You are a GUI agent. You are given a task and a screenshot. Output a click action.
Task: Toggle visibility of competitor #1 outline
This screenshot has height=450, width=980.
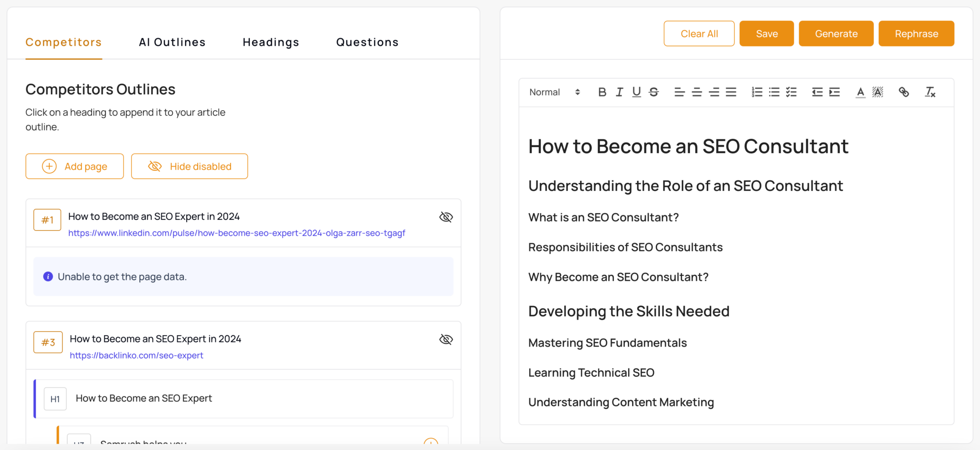tap(445, 217)
